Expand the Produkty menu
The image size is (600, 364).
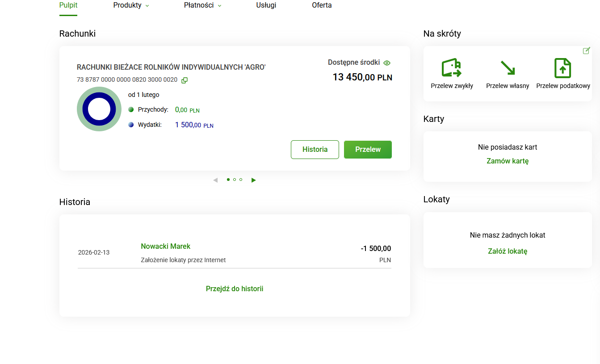127,5
